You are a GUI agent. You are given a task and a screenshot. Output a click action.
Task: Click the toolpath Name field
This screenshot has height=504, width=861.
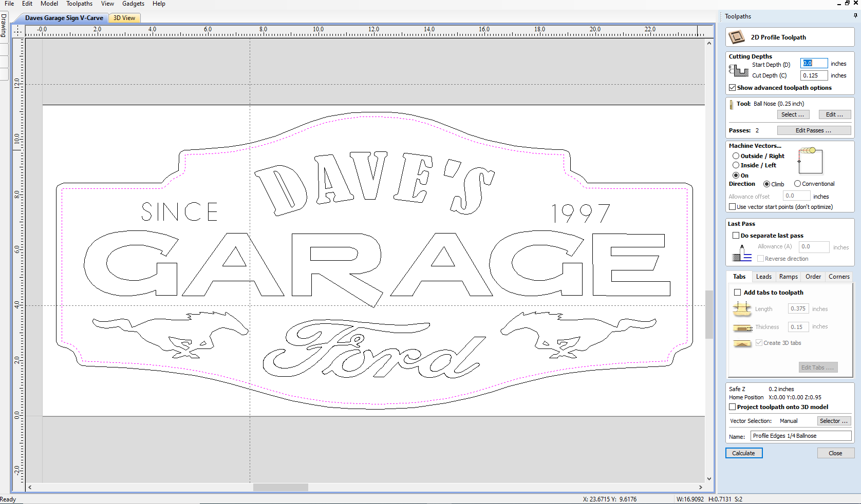801,436
